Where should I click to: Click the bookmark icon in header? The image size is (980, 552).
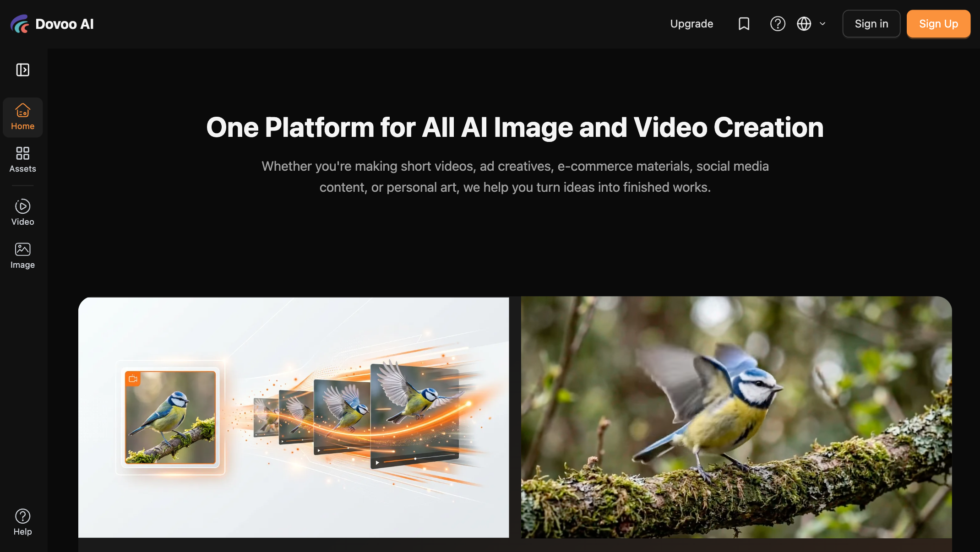tap(744, 24)
